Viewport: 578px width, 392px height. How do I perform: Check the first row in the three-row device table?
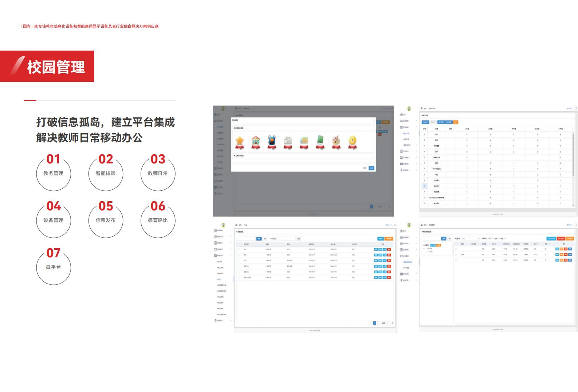(456, 249)
